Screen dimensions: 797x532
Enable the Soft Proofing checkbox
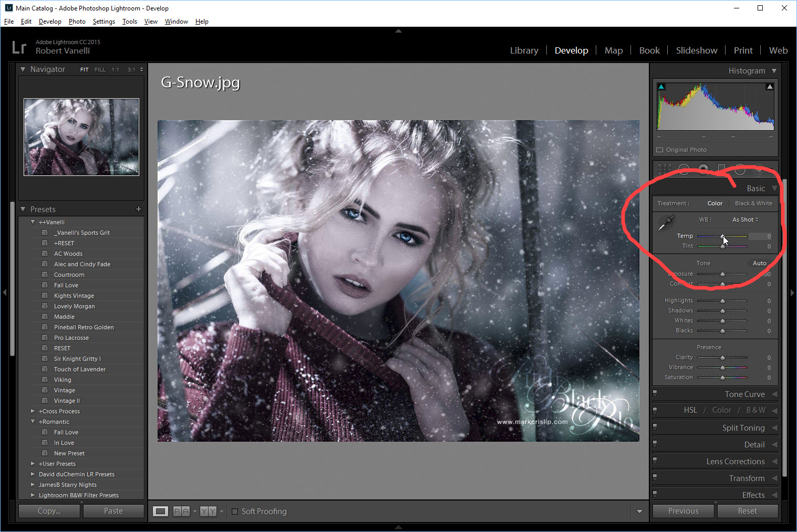tap(235, 512)
